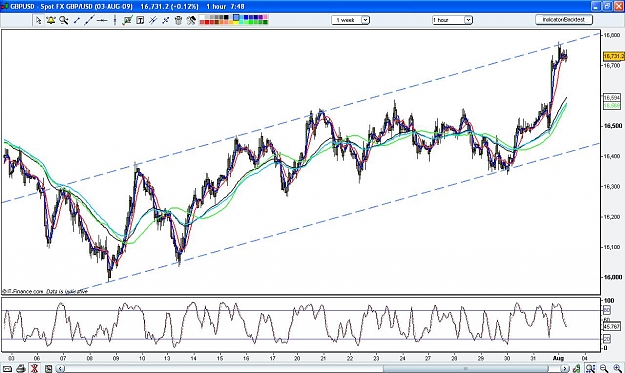Viewport: 625px width, 373px height.
Task: Open the indicators chart icon with checkmark
Action: [128, 20]
